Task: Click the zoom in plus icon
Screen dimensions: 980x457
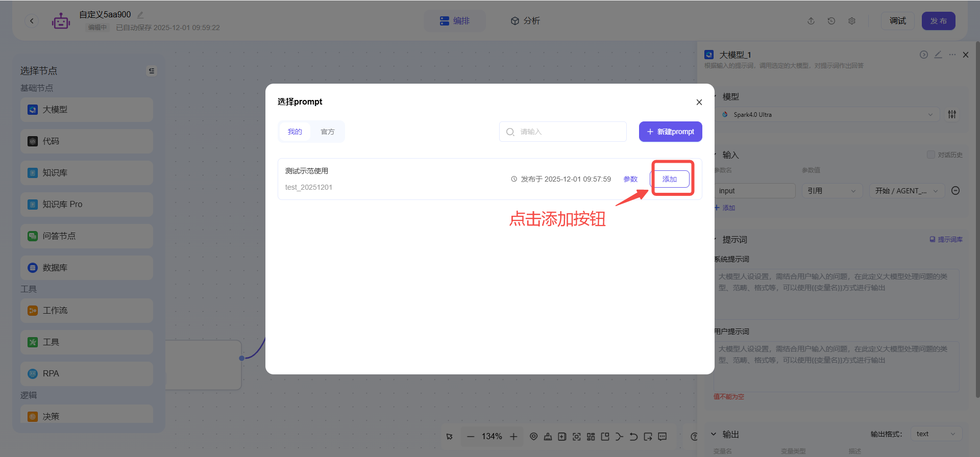Action: pyautogui.click(x=513, y=437)
